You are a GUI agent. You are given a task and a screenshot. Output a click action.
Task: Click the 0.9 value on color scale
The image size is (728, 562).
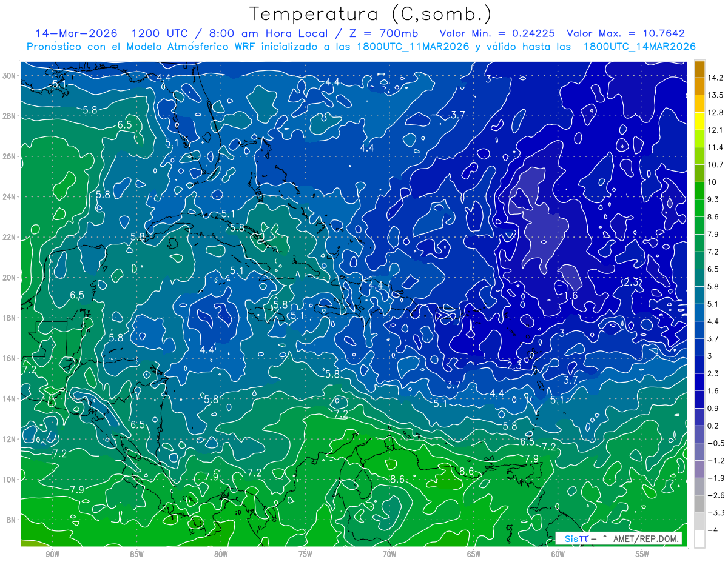(x=713, y=408)
